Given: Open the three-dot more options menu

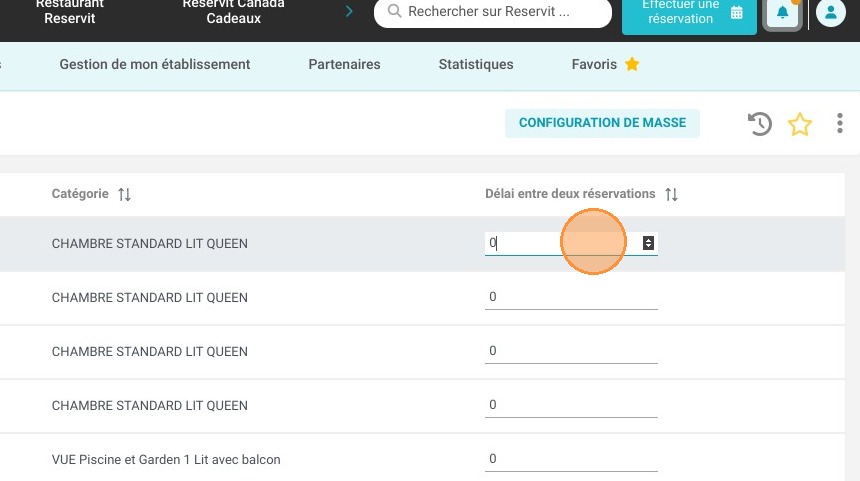Looking at the screenshot, I should [840, 123].
